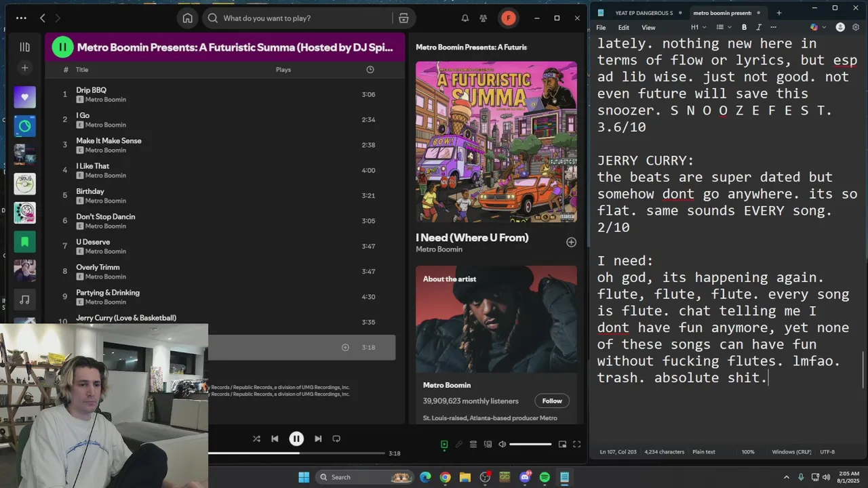The height and width of the screenshot is (488, 868).
Task: Open Notepad's more formatting options ellipsis
Action: (773, 28)
